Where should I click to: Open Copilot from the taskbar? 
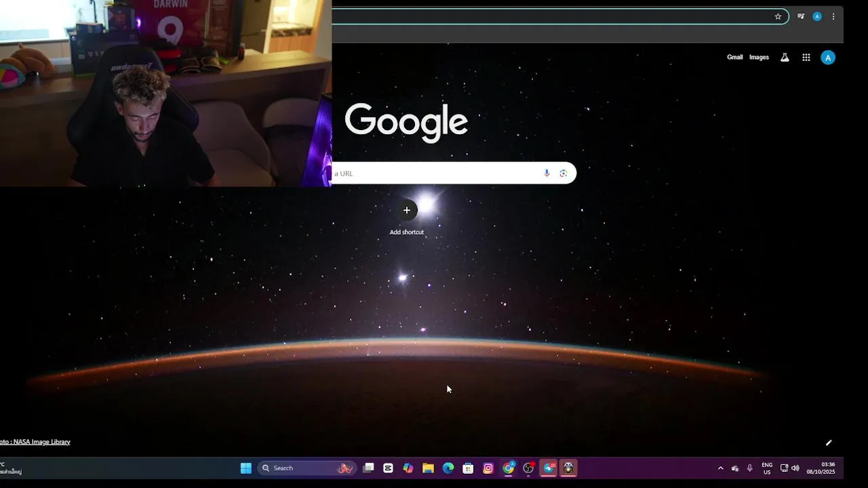(x=408, y=468)
